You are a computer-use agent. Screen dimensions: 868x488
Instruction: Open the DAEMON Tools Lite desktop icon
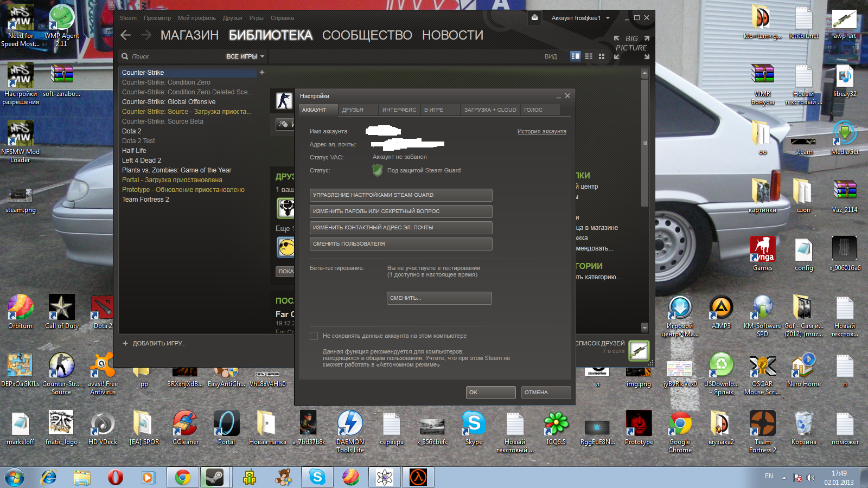pyautogui.click(x=350, y=432)
